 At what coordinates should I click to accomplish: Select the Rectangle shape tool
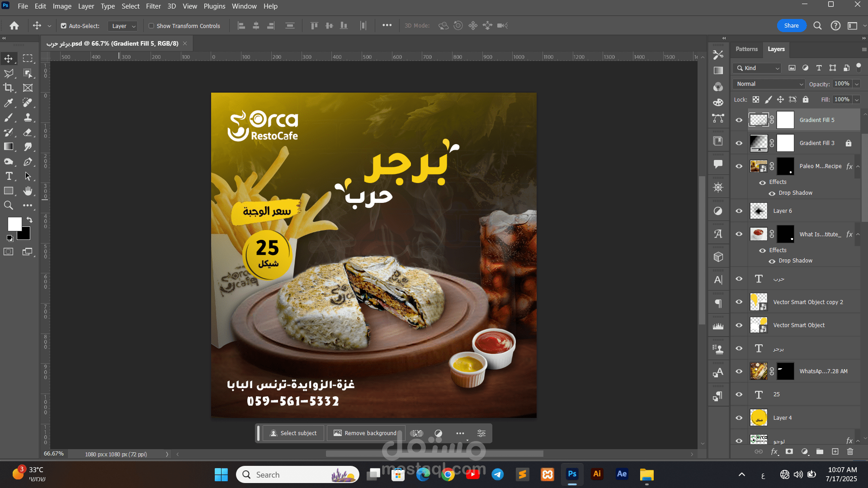click(9, 191)
